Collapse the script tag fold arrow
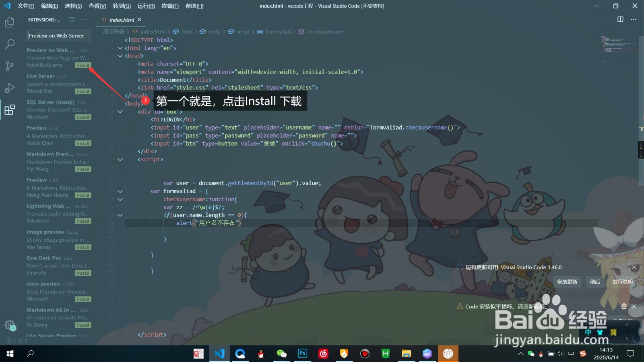The image size is (644, 362). (x=120, y=160)
